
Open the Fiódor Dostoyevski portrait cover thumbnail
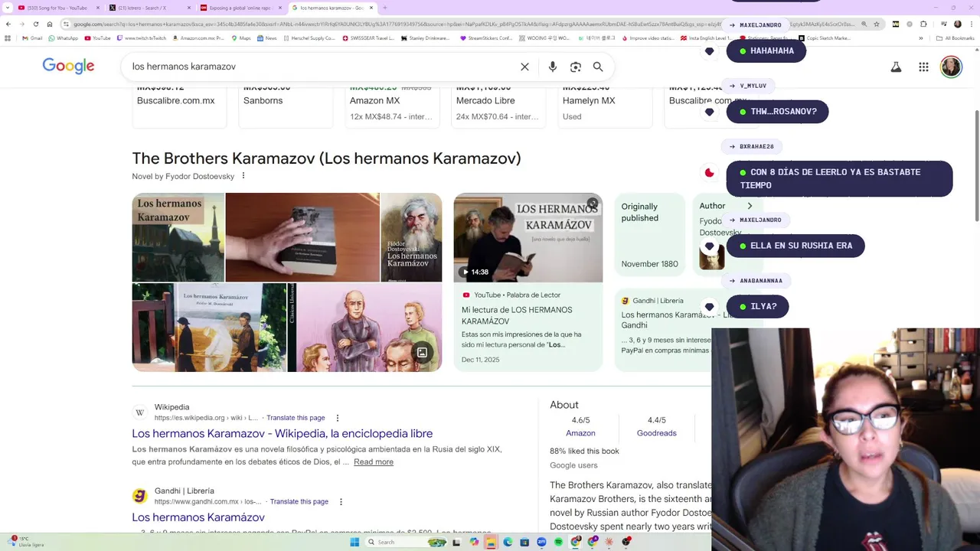(411, 237)
